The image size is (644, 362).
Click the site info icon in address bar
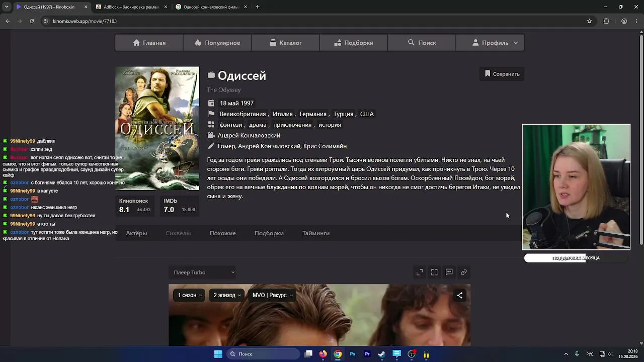pos(46,21)
